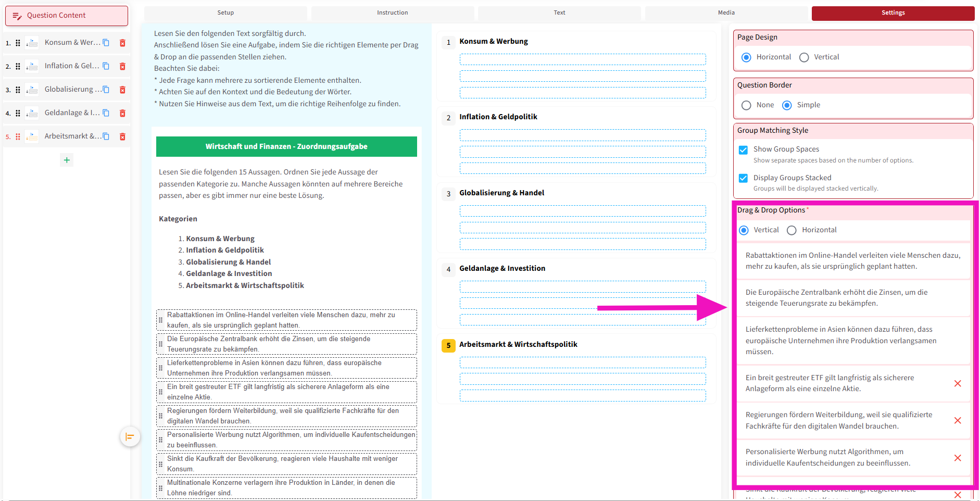Screen dimensions: 980x501
Task: Duplicate the Arbeitsmarkt question in list
Action: pos(106,136)
